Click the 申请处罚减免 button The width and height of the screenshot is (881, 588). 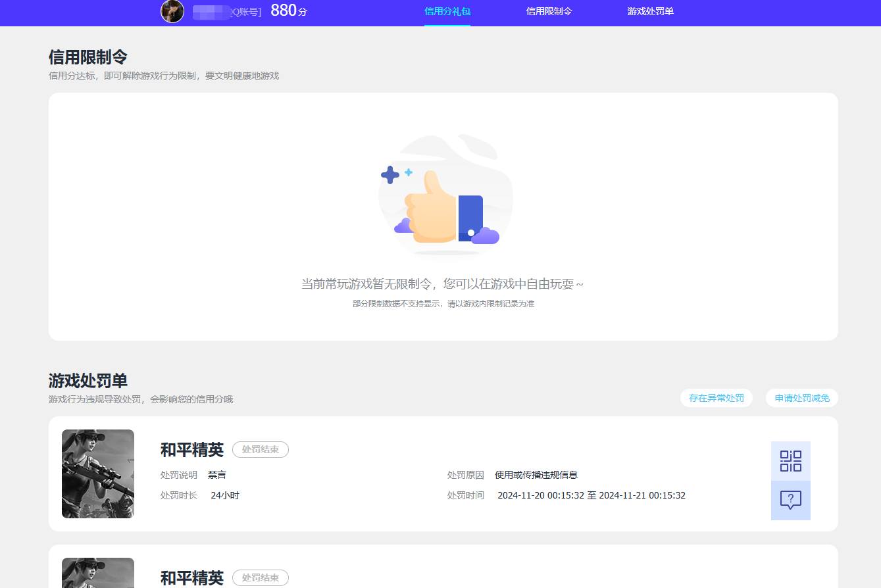click(801, 398)
